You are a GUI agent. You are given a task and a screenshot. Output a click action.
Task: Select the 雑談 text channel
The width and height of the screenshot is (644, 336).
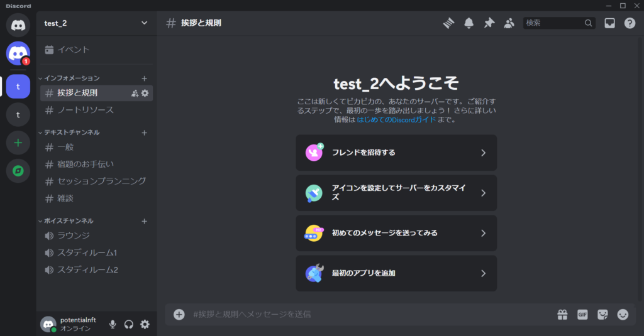tap(65, 198)
